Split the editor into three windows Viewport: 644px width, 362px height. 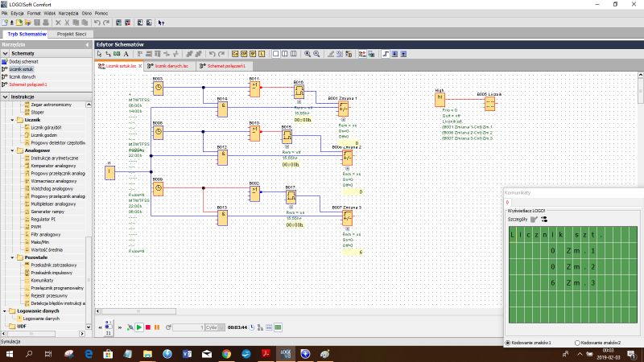[294, 54]
